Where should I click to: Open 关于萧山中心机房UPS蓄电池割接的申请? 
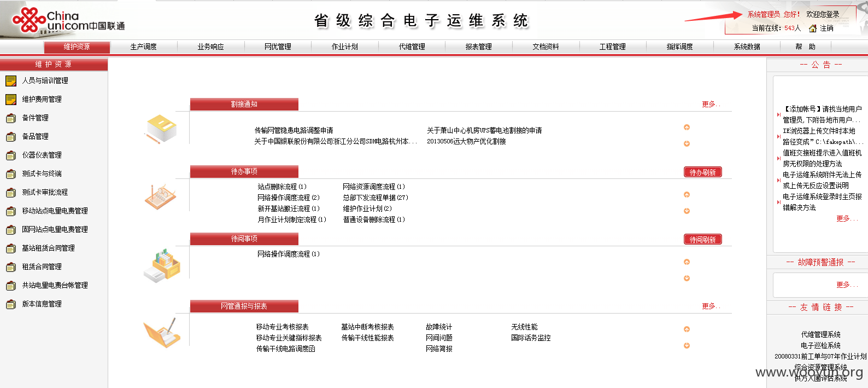tap(484, 131)
